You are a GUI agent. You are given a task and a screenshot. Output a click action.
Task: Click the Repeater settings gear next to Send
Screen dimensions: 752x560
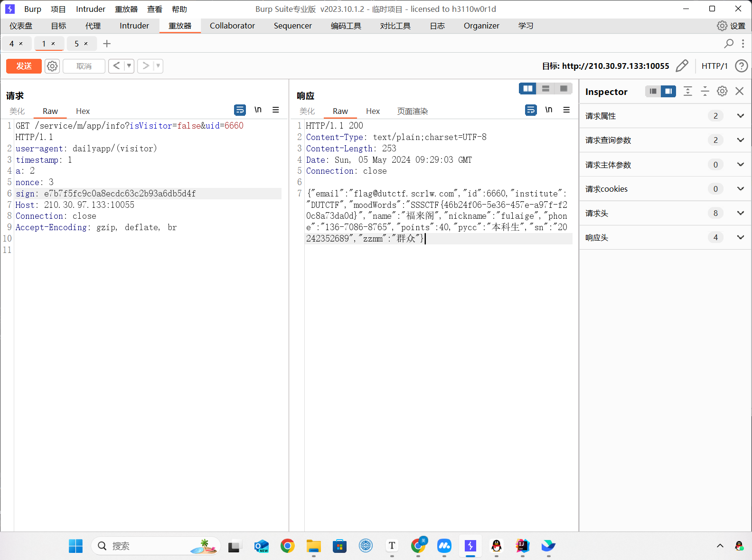pyautogui.click(x=52, y=66)
